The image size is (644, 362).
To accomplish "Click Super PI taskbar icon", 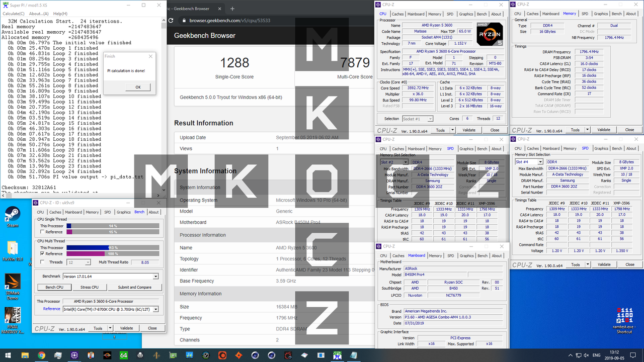I will [337, 355].
